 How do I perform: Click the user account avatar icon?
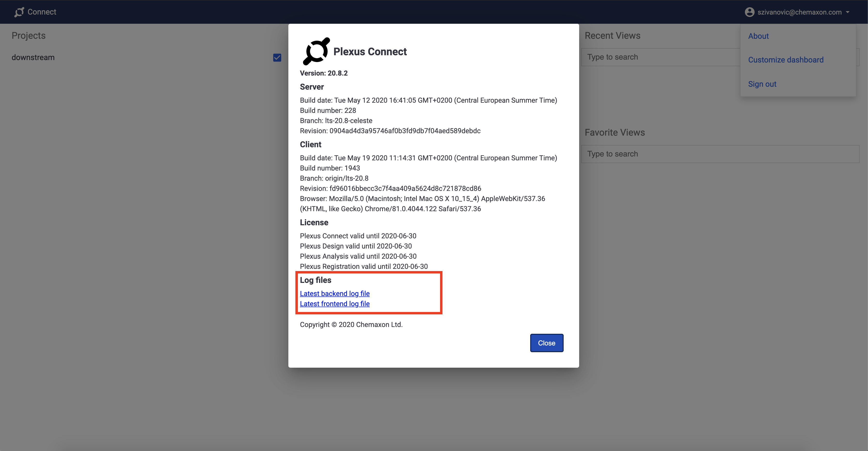click(750, 12)
